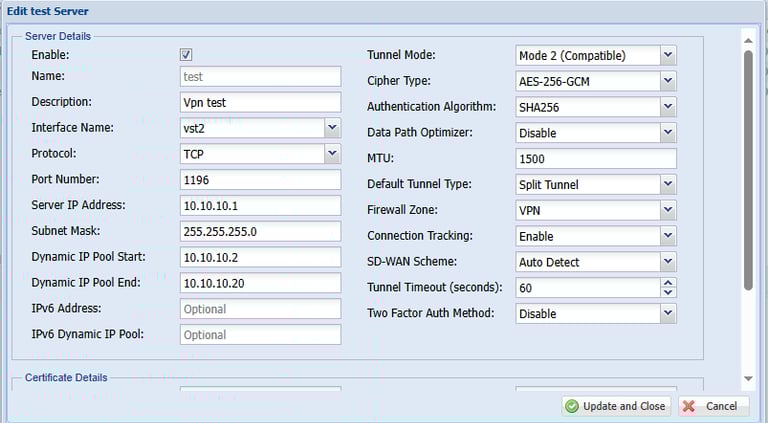The image size is (768, 423).
Task: Decrease Tunnel Timeout with down arrow
Action: (x=668, y=293)
